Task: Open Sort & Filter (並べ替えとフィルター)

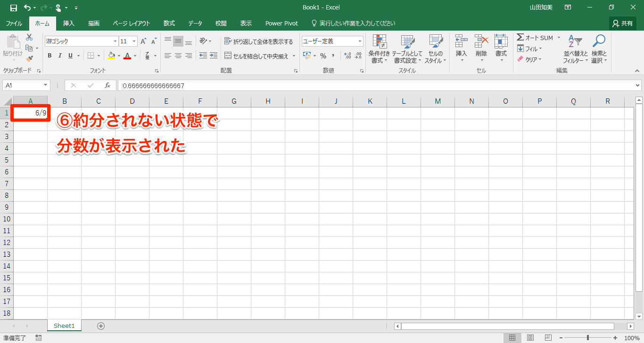Action: (x=576, y=49)
